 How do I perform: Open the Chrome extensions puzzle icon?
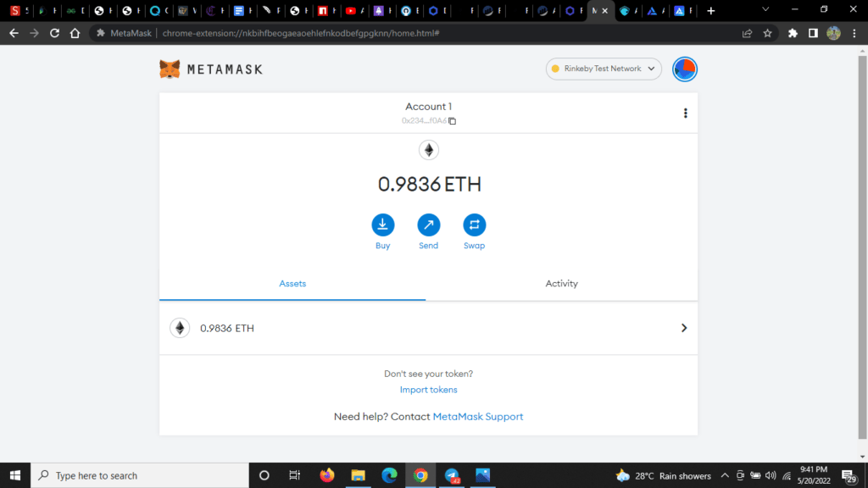click(x=793, y=33)
